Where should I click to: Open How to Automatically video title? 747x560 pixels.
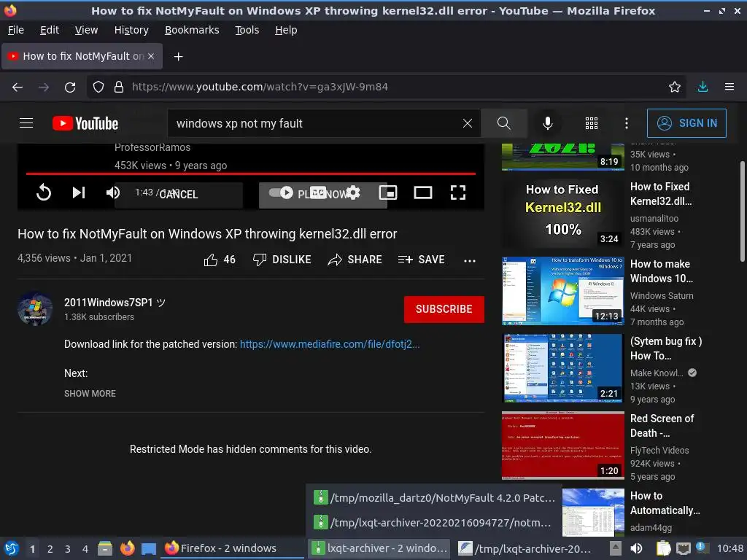pos(665,503)
